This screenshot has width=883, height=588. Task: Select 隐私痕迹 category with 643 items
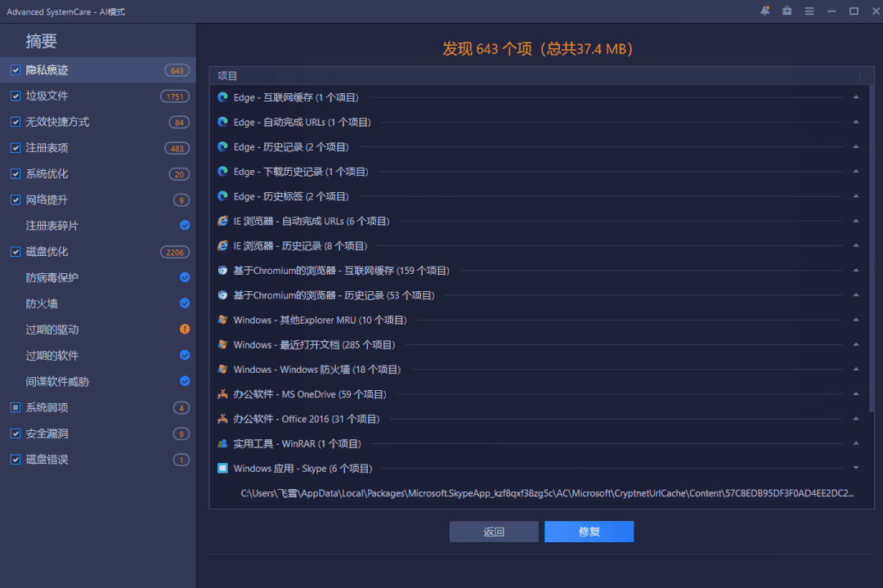click(x=98, y=70)
